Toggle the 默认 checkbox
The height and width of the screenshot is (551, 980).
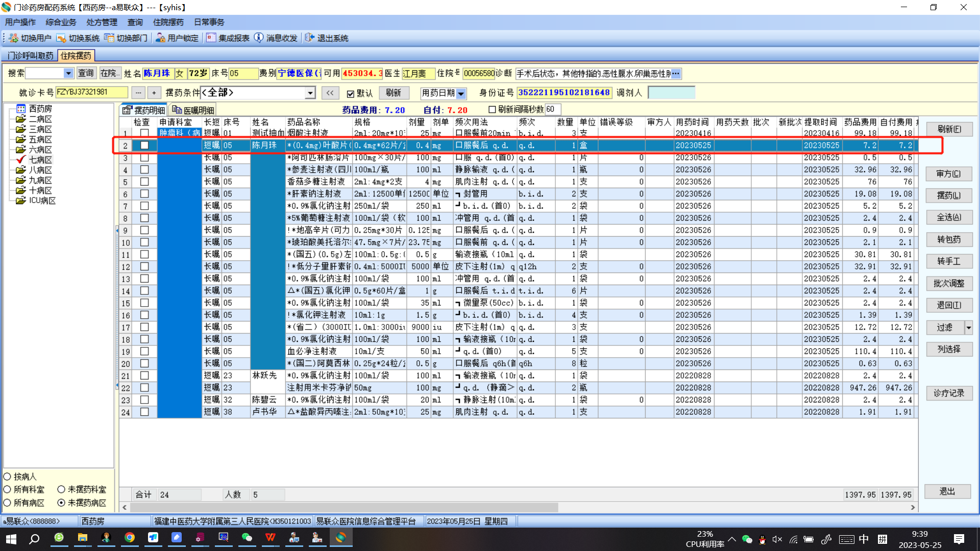tap(351, 93)
